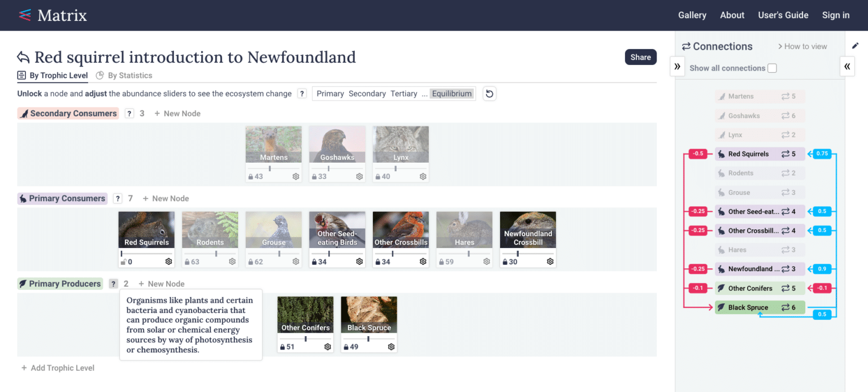Click the Matrix logo icon

point(24,15)
